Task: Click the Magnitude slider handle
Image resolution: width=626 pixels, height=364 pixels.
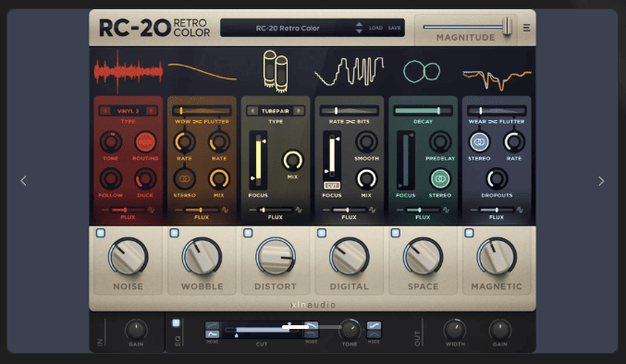Action: [x=507, y=27]
